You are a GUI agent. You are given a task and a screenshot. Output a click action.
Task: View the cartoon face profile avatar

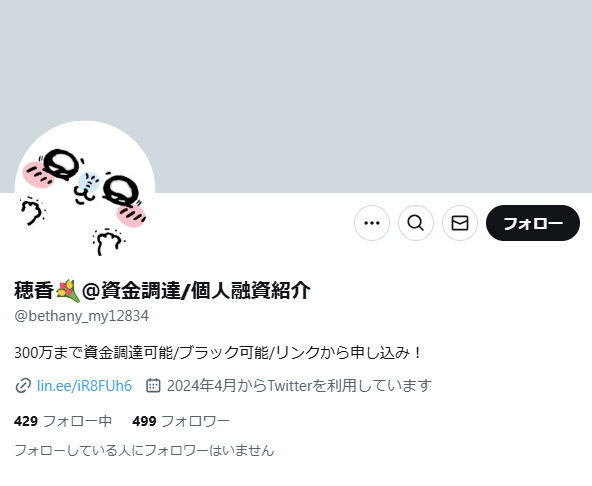(85, 191)
